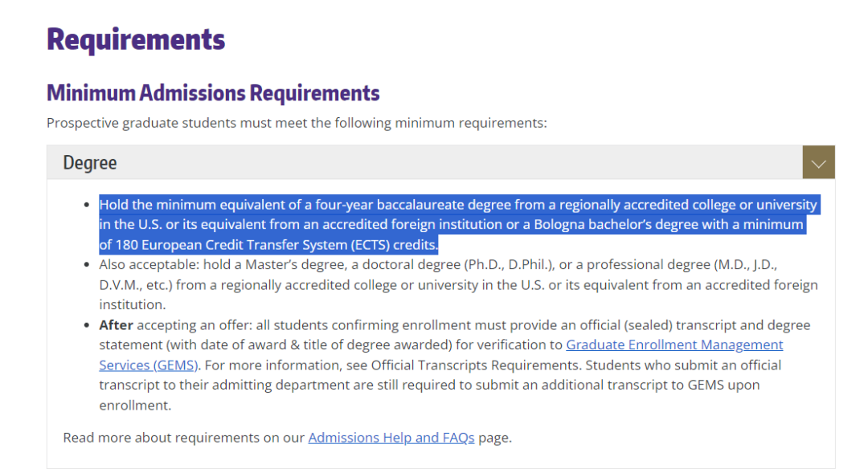The height and width of the screenshot is (469, 868).
Task: Click the bullet before After accepting an offer
Action: pos(86,325)
